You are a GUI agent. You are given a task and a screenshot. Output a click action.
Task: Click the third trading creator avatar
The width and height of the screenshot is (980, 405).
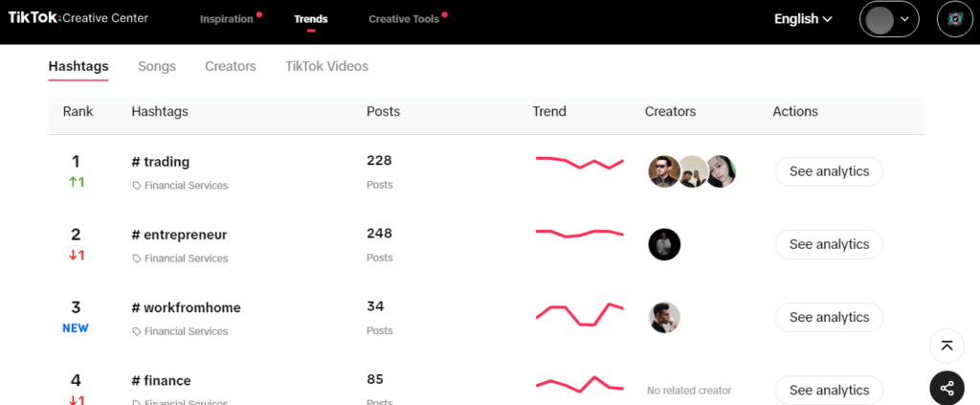click(x=721, y=171)
